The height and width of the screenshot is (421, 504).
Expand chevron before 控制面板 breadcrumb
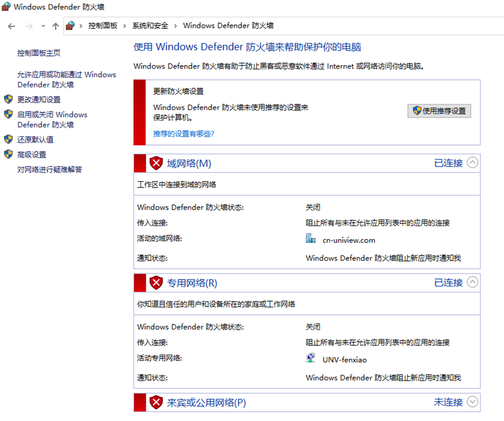pyautogui.click(x=81, y=26)
